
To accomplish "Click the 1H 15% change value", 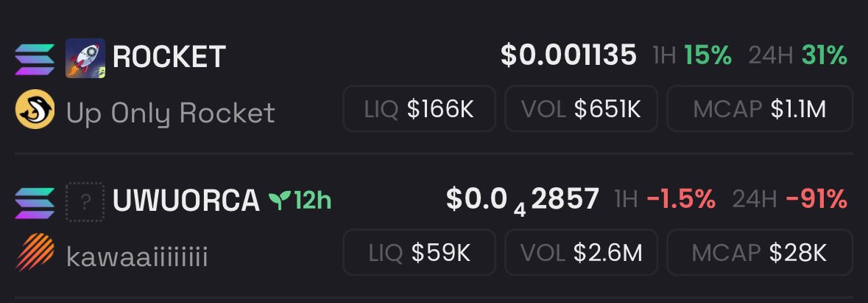I will point(708,55).
